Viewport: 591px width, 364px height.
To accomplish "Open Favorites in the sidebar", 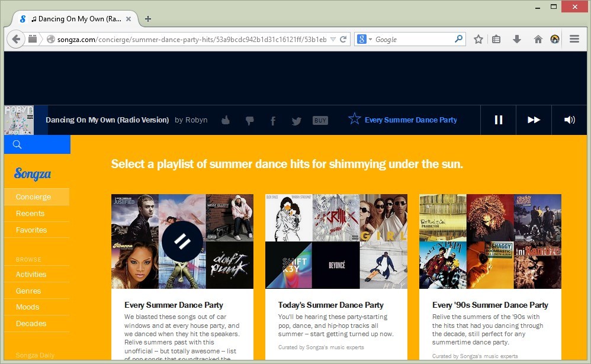I will pos(37,230).
